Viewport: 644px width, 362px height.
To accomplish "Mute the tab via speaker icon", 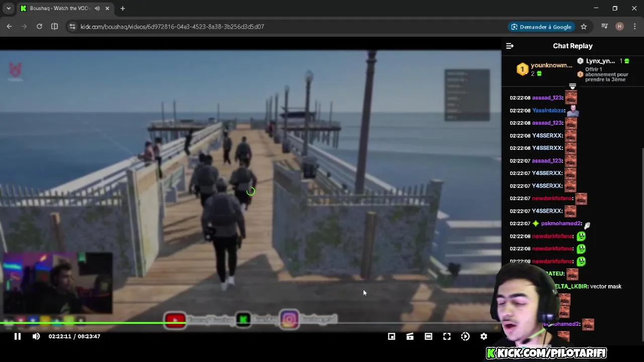I will [97, 8].
